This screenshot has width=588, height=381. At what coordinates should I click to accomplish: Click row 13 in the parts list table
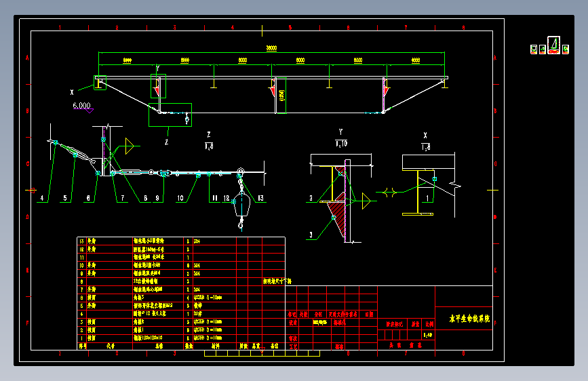pos(181,241)
